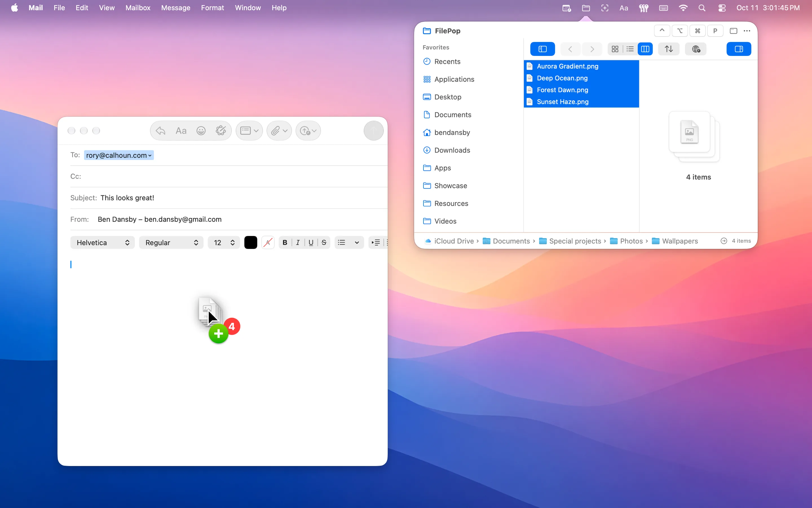Click the background color swatch with red slash
The image size is (812, 508).
coord(268,243)
